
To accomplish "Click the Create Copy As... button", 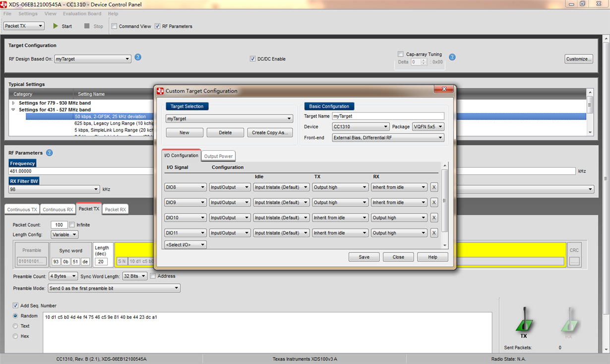I will [x=270, y=132].
